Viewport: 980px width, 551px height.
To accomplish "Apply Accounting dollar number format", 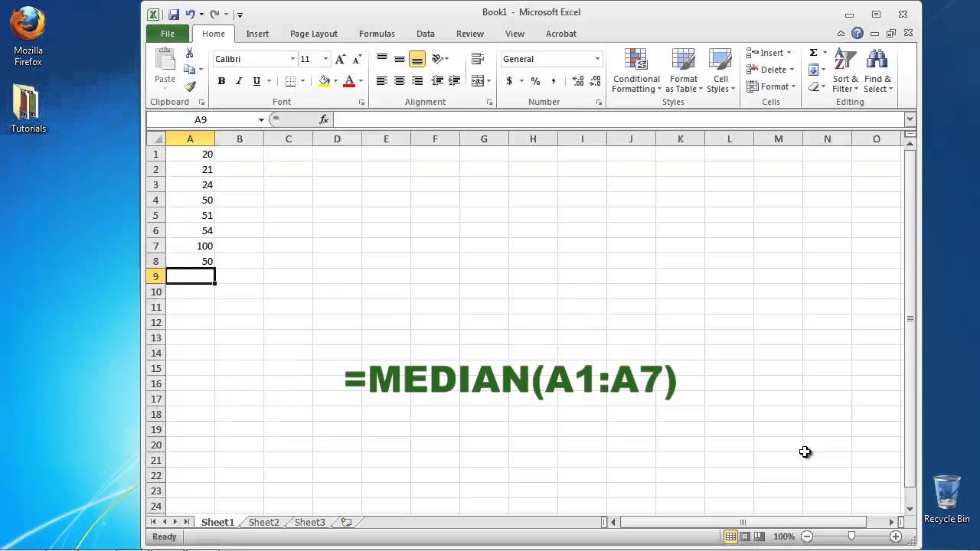I will click(x=509, y=81).
